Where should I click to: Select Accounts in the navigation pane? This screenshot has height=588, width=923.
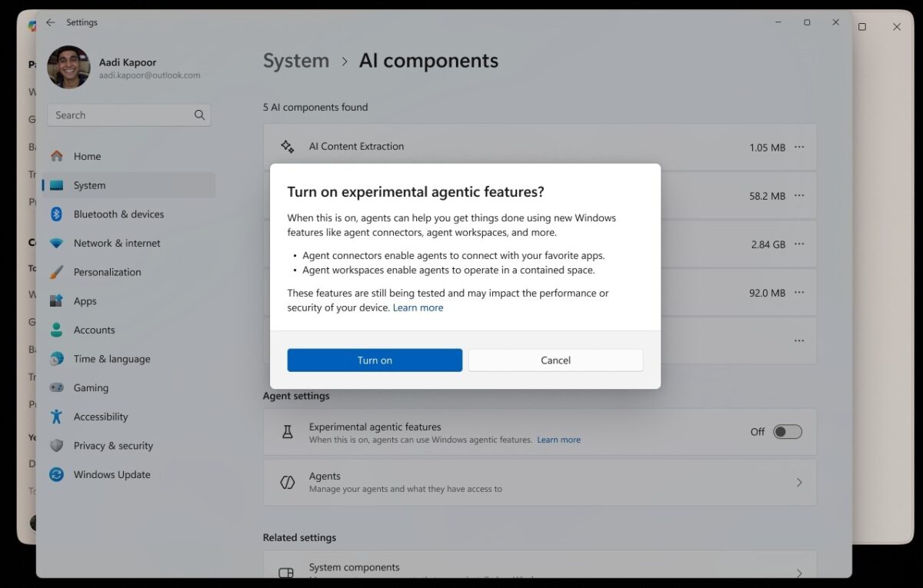94,330
